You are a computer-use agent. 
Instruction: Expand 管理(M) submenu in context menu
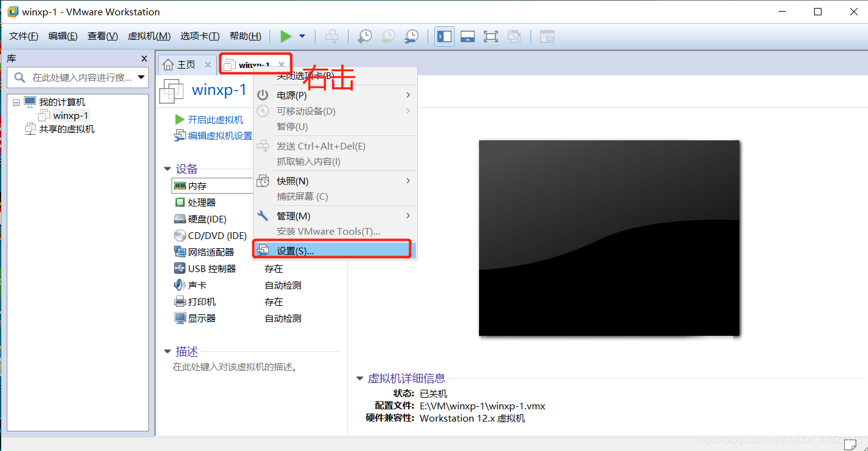coord(335,216)
